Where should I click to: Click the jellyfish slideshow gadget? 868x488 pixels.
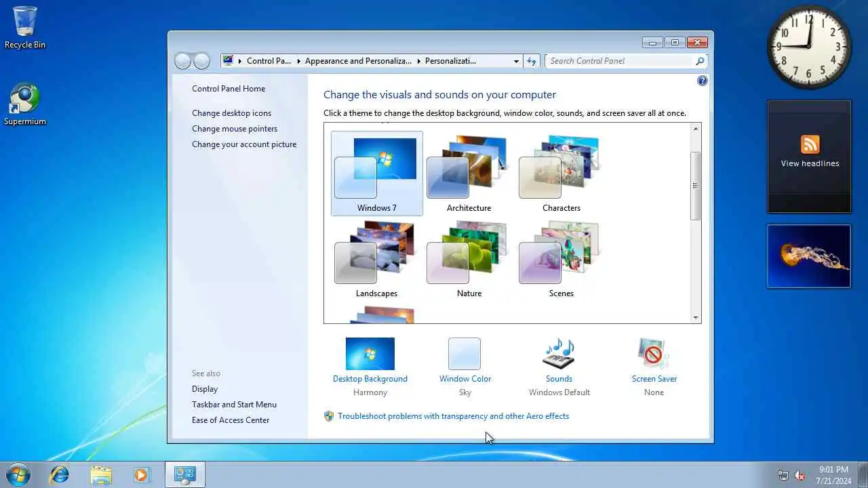pyautogui.click(x=809, y=256)
